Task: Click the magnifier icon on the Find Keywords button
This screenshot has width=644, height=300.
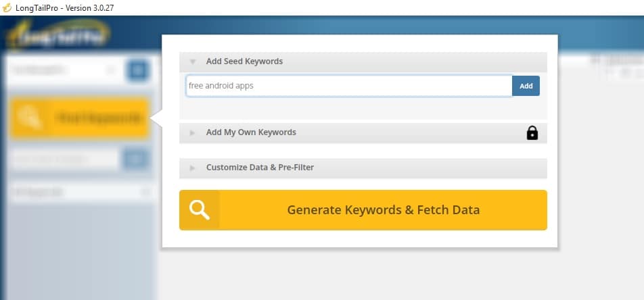Action: click(31, 118)
